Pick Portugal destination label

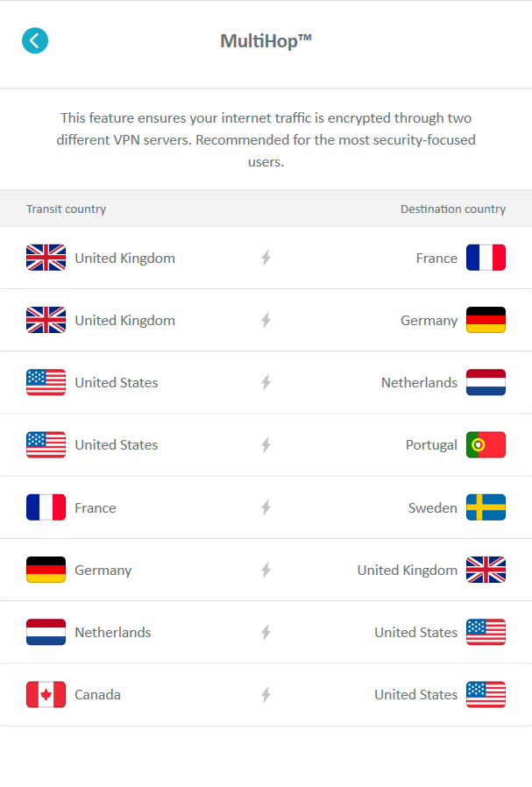[431, 444]
